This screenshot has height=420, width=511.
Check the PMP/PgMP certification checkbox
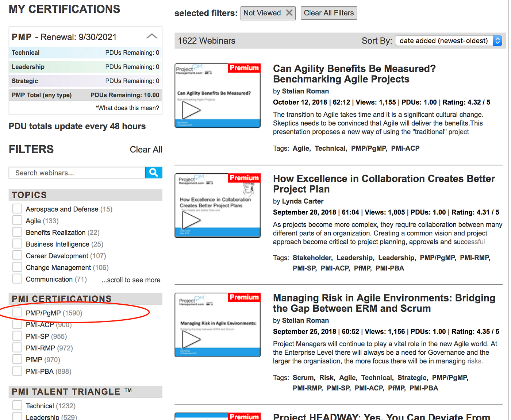pyautogui.click(x=17, y=313)
